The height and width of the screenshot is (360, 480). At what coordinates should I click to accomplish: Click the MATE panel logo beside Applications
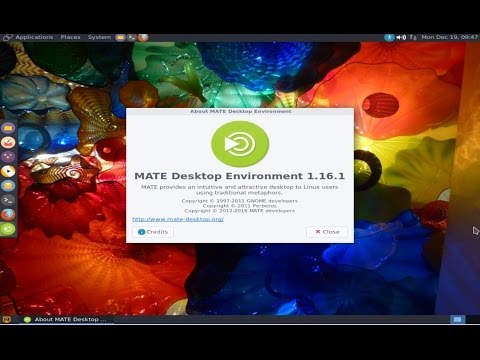click(x=8, y=37)
